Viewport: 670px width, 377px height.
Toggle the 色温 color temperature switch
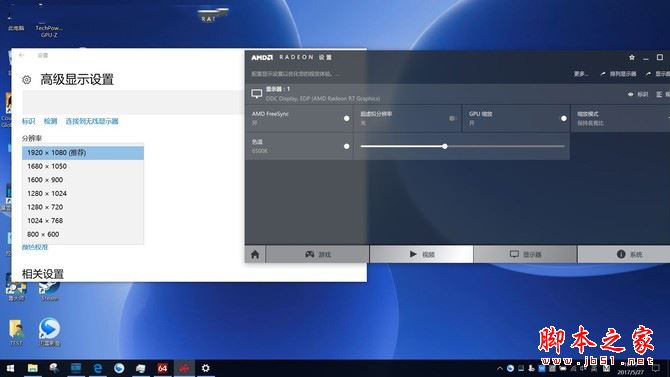pyautogui.click(x=347, y=146)
